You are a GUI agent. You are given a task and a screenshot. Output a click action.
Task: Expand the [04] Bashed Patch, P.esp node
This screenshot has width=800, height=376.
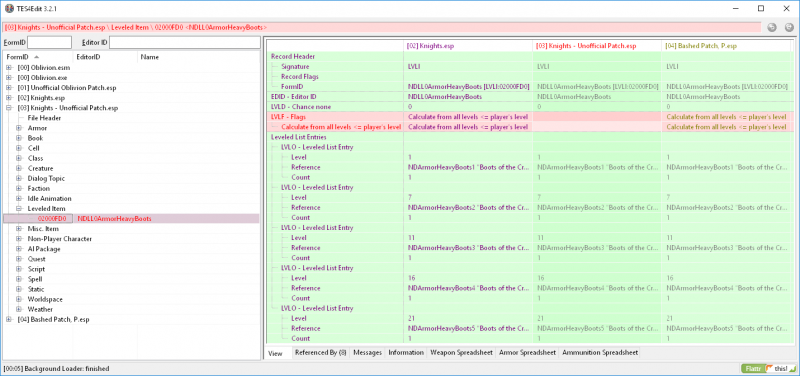point(9,319)
